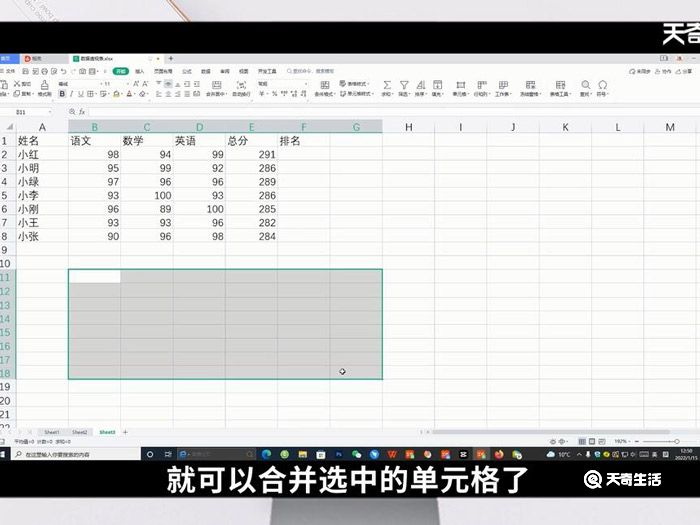
Task: Open the number format combo box
Action: 283,83
